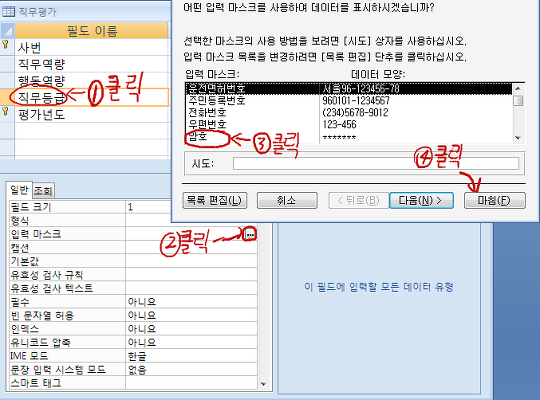Image resolution: width=540 pixels, height=400 pixels.
Task: Select 우편번호 in the input mask list
Action: click(x=207, y=124)
